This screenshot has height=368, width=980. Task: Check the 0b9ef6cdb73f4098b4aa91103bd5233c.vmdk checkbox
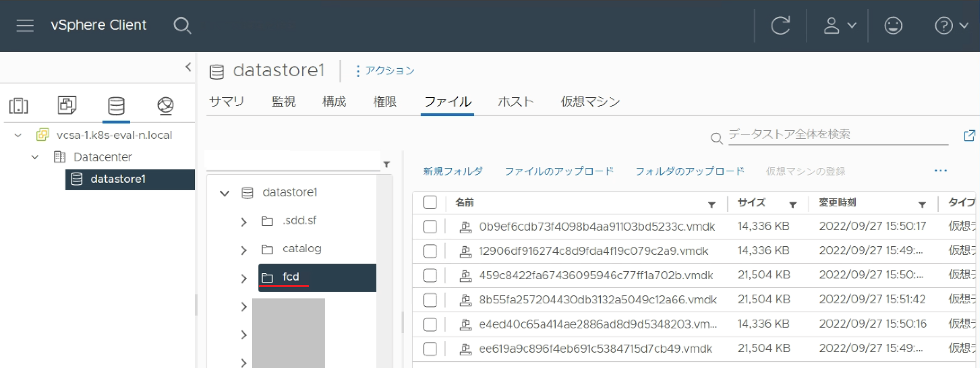(x=430, y=227)
